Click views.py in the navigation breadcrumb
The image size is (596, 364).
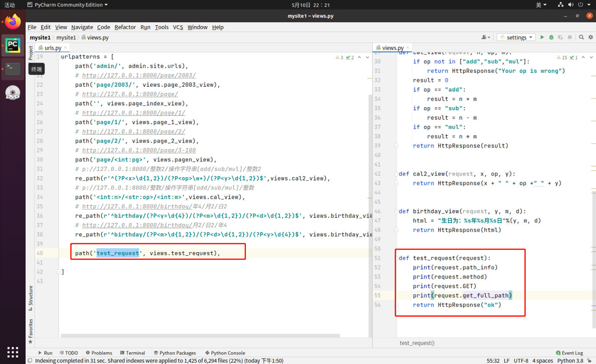pyautogui.click(x=95, y=38)
